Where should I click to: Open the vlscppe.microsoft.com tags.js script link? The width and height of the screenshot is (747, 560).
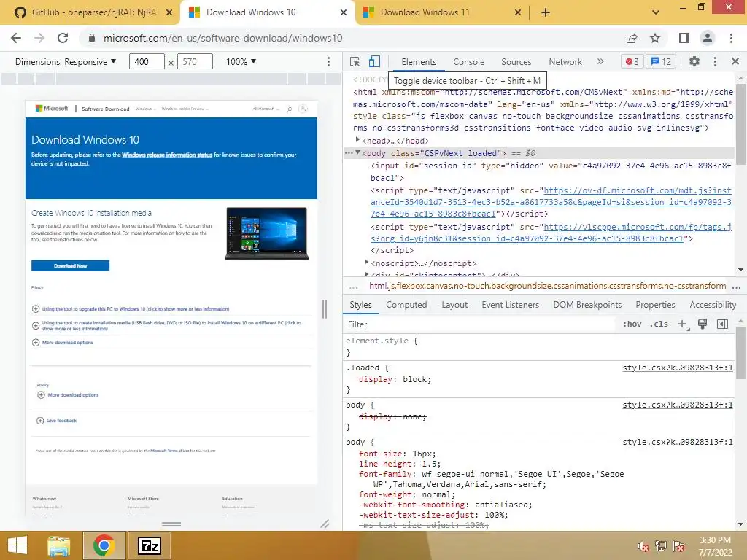coord(551,233)
